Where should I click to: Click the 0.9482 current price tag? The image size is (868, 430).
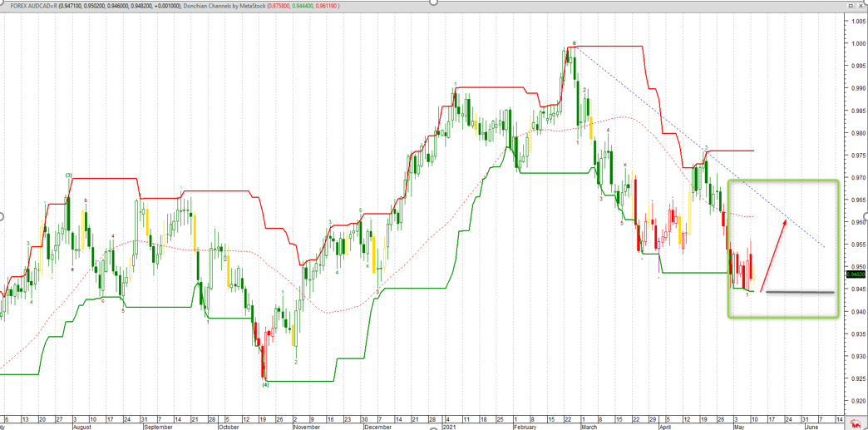coord(856,274)
